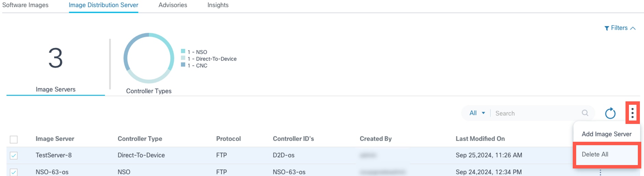Click the Direct-To-Device legend square

[183, 58]
